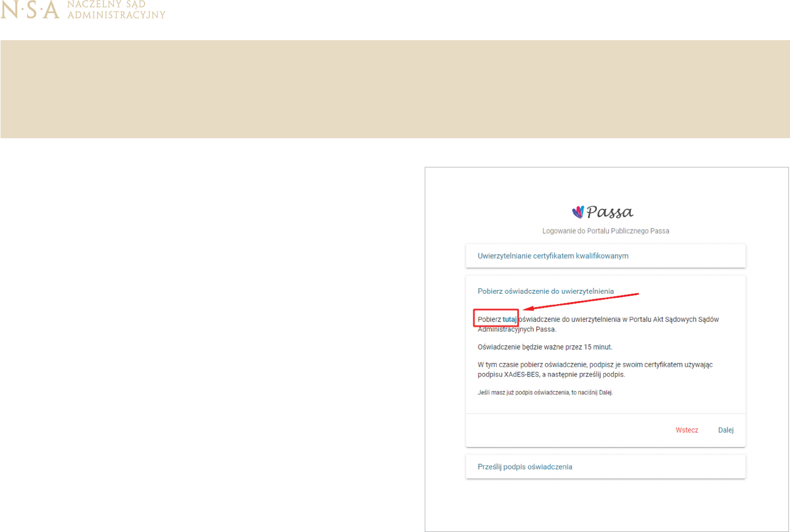The image size is (790, 532).
Task: Click the small note Jeśli masz już podpis
Action: [x=545, y=393]
